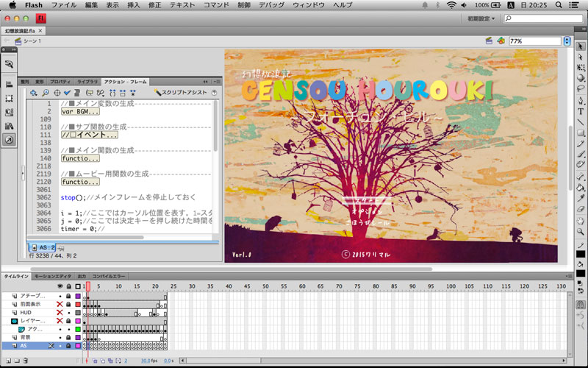This screenshot has height=368, width=588.
Task: Show all layers as outlines header
Action: click(78, 286)
